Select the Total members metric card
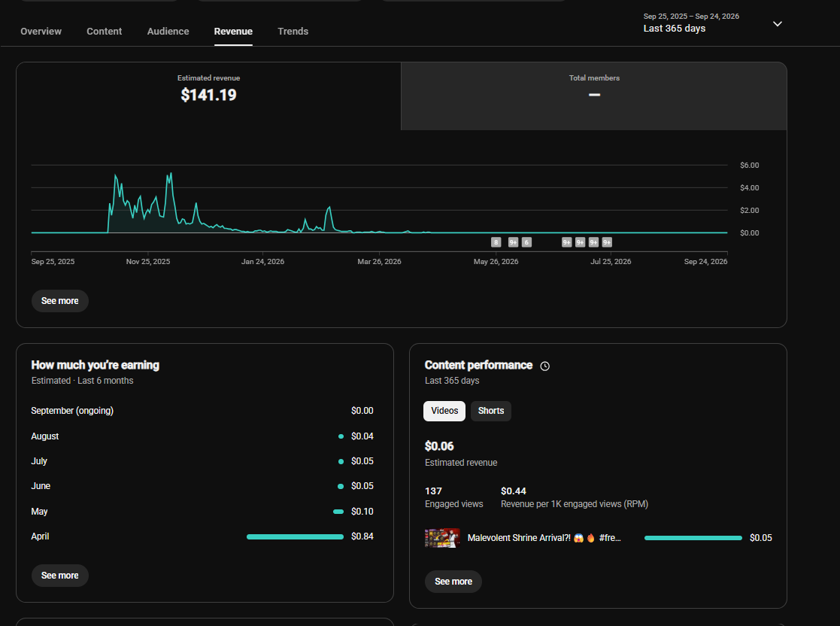 (594, 96)
